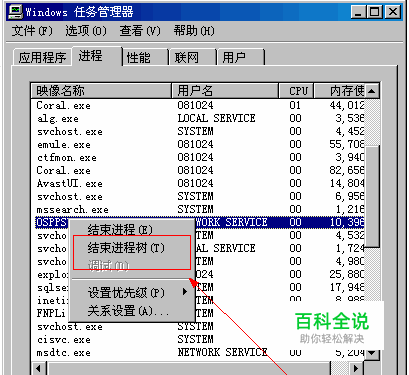Switch to the 联网 tab
409x375 pixels.
193,57
